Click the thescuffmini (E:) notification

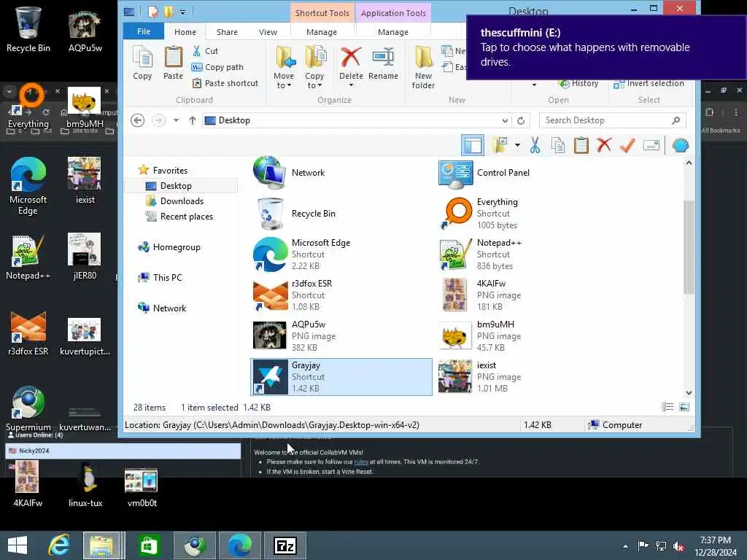606,47
